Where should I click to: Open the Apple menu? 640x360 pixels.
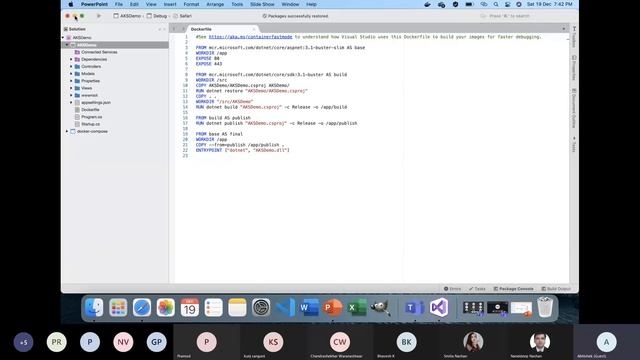[71, 4]
